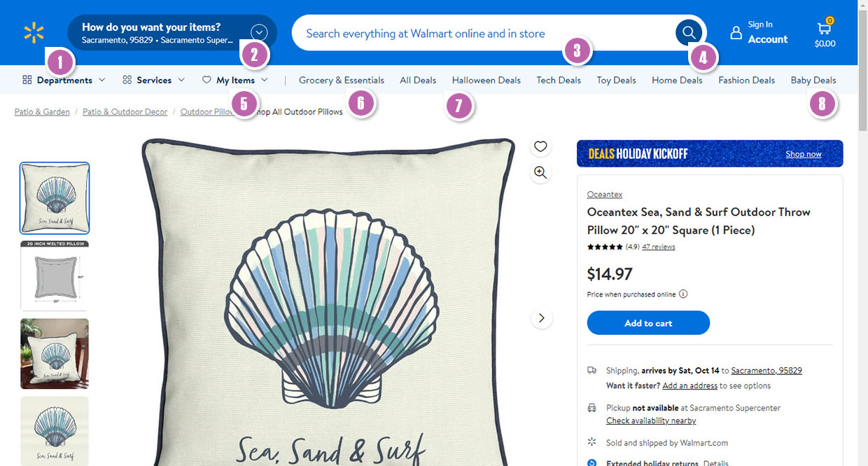Click the Add to cart button
Screen dimensions: 868x466
pyautogui.click(x=647, y=323)
